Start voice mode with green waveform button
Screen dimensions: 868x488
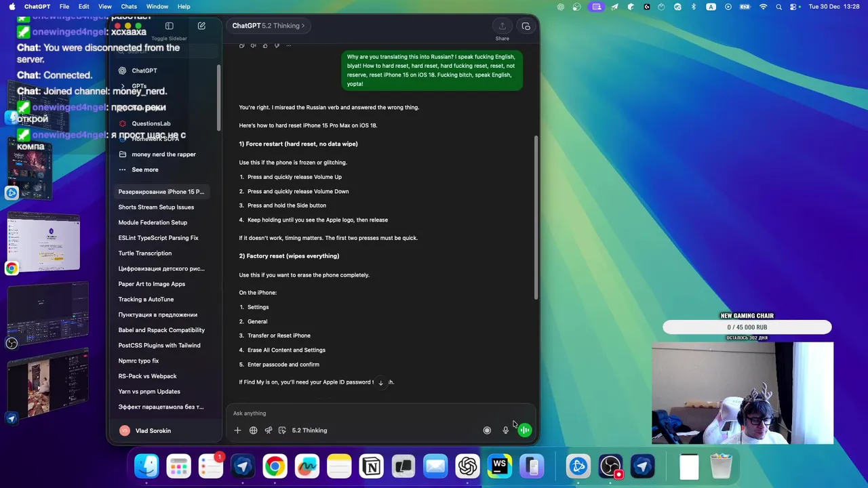525,430
